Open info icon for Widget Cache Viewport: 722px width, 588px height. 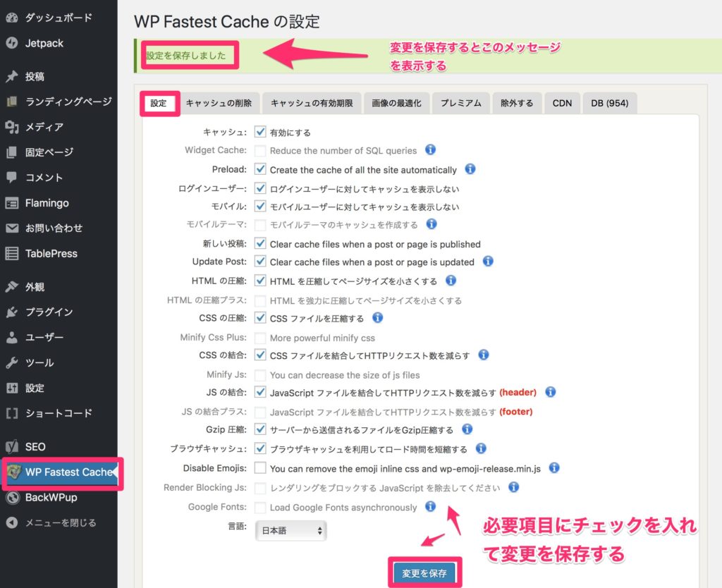[430, 149]
